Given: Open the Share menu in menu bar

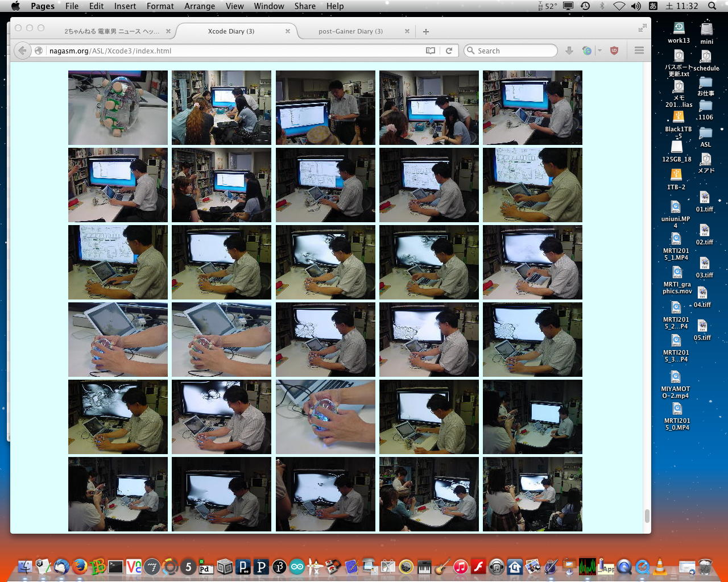Looking at the screenshot, I should click(x=305, y=6).
